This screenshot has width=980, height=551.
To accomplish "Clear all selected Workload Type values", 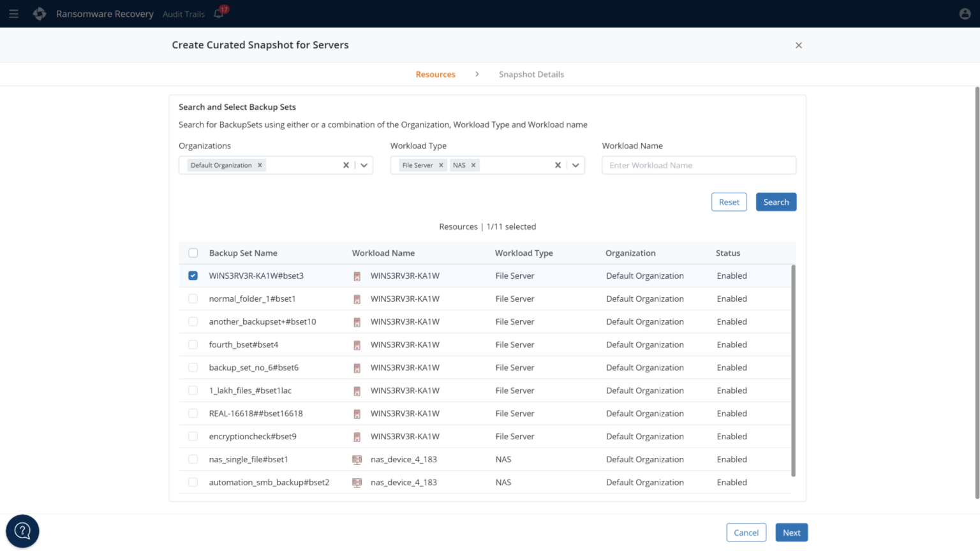I will pos(558,165).
